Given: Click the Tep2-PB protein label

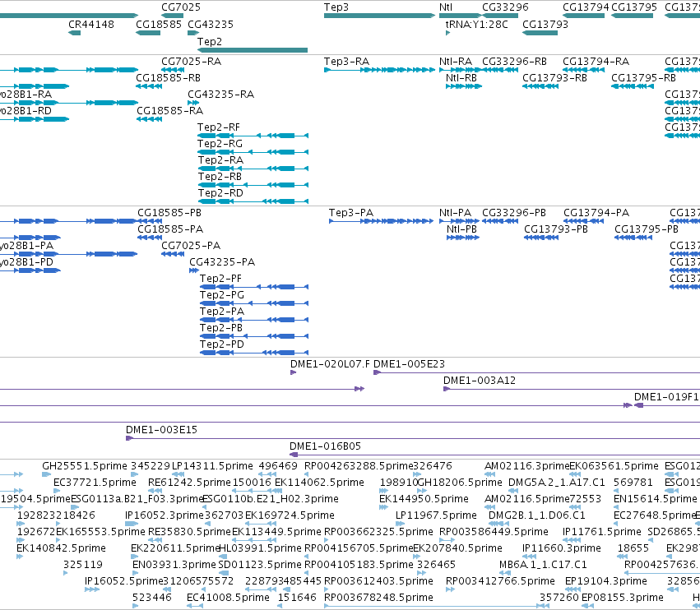Looking at the screenshot, I should click(221, 327).
